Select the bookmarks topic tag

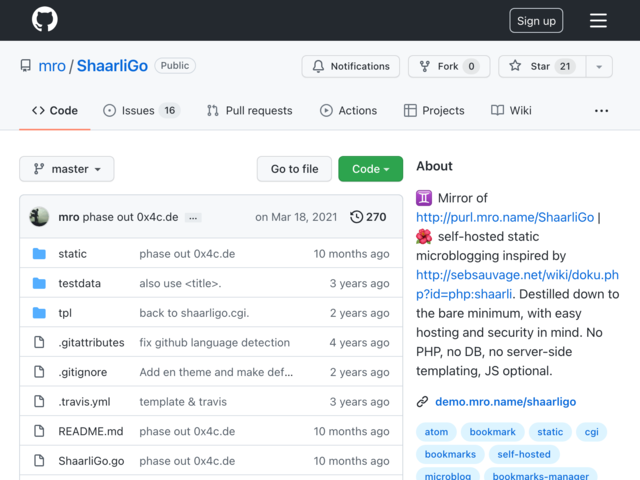pyautogui.click(x=450, y=454)
